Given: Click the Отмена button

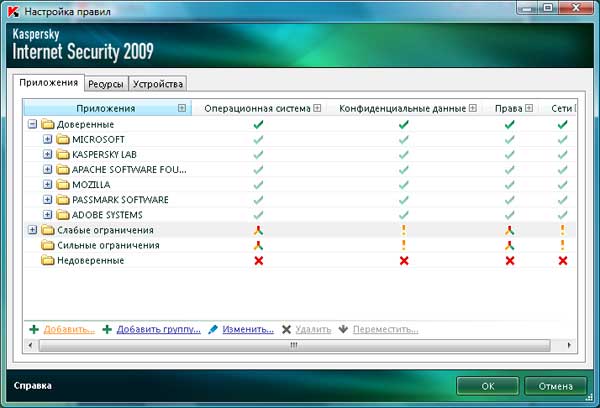Looking at the screenshot, I should (555, 386).
